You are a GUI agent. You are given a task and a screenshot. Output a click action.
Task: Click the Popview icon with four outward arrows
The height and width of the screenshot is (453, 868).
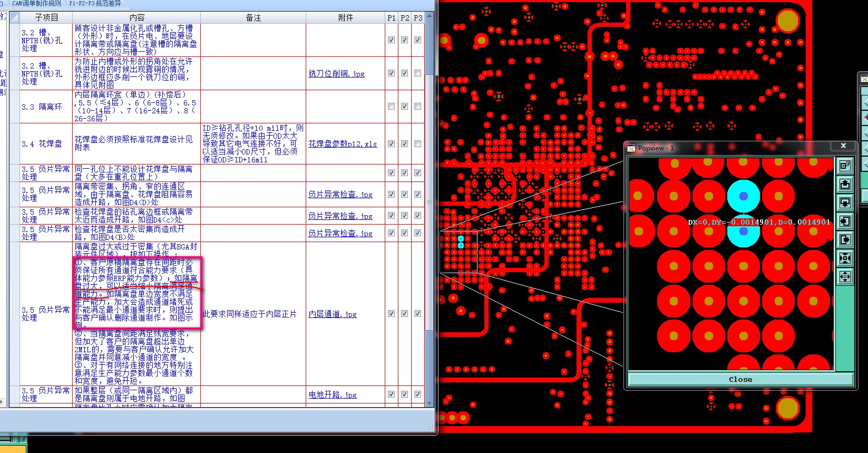845,276
